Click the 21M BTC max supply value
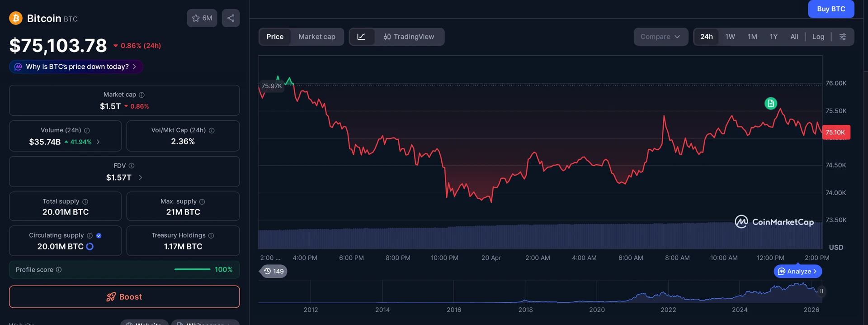Viewport: 868px width, 325px height. [183, 212]
